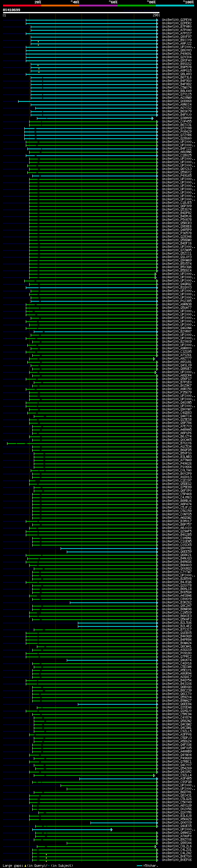The width and height of the screenshot is (197, 868).
Task: Select the UniRef100_C1EI97 label
Action: [177, 481]
